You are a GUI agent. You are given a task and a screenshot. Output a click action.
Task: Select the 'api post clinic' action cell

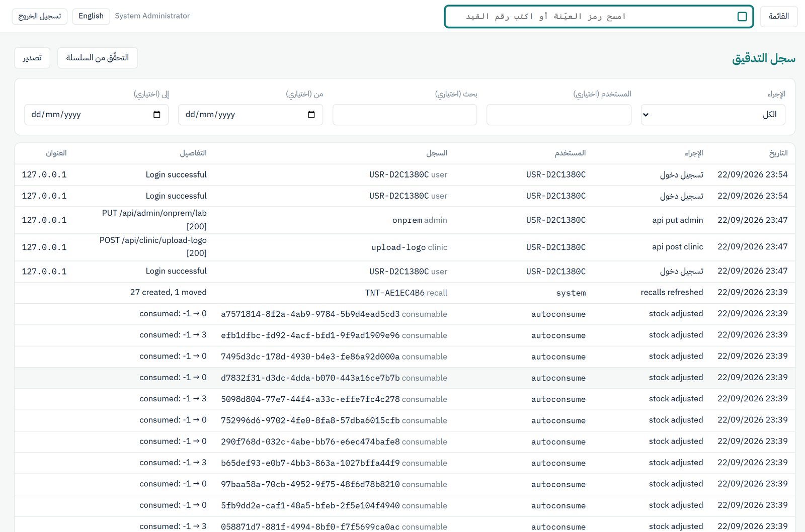pyautogui.click(x=677, y=247)
